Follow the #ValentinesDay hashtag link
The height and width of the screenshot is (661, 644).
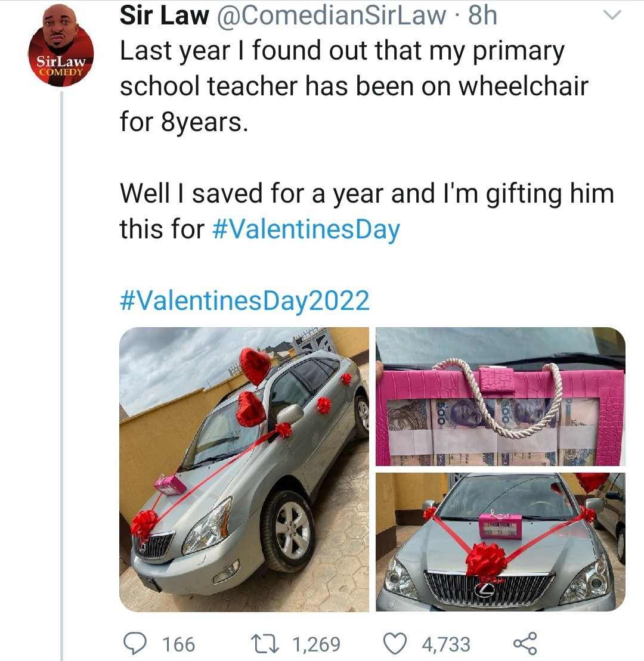[x=305, y=229]
